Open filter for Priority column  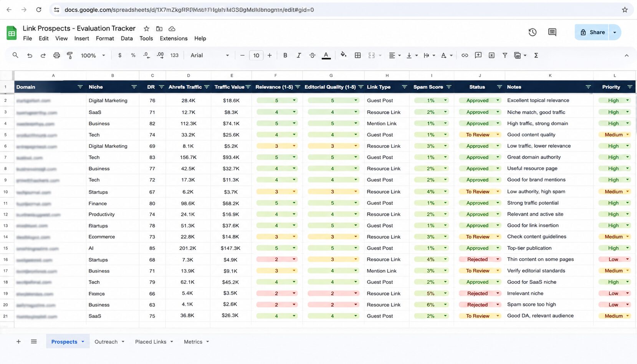(630, 87)
